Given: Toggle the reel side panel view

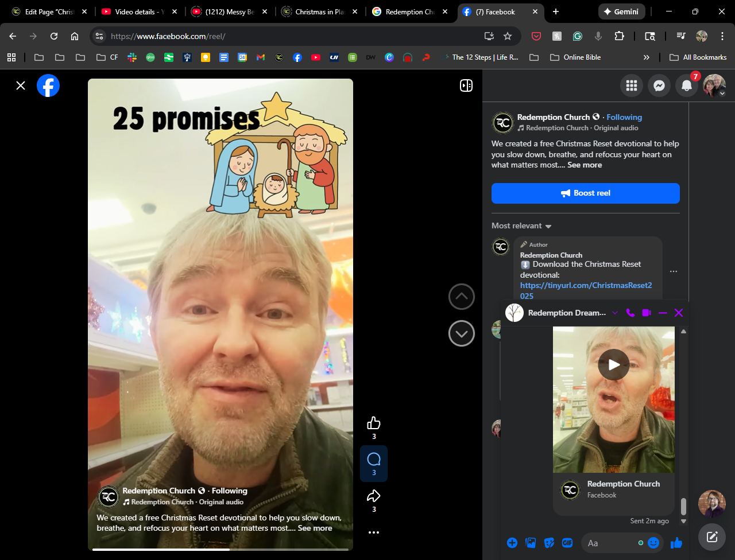Looking at the screenshot, I should click(466, 85).
